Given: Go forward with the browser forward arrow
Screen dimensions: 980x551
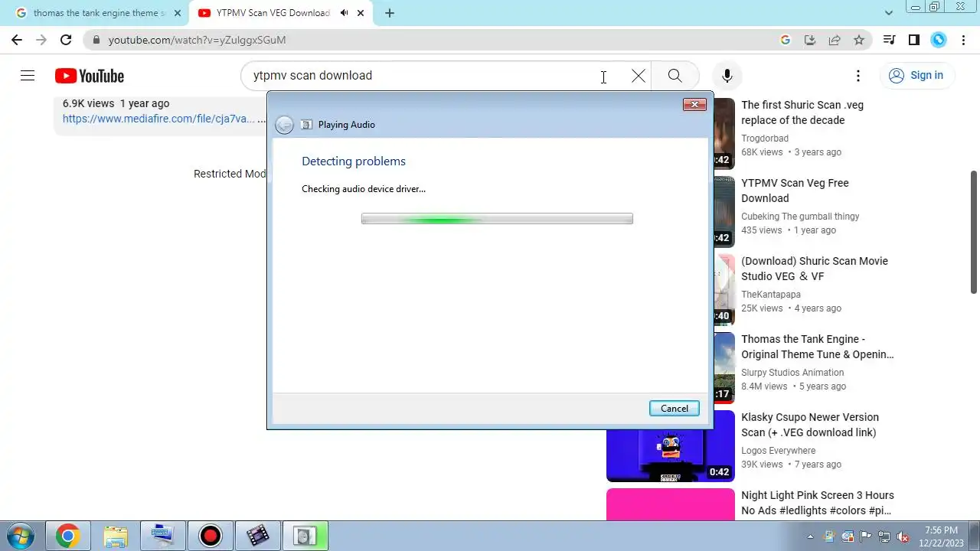Looking at the screenshot, I should [x=41, y=40].
